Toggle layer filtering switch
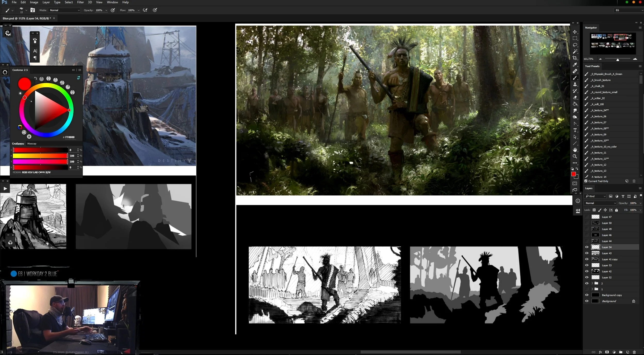 point(641,196)
